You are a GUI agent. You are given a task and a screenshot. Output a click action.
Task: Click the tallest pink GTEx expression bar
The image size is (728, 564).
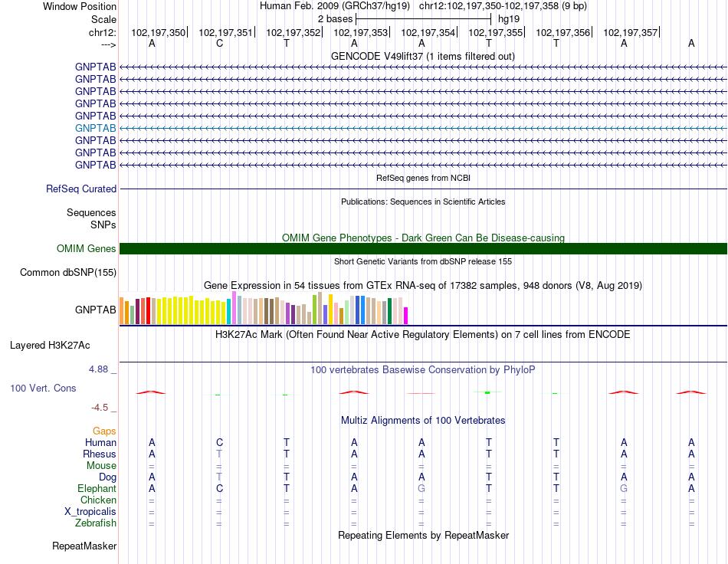[x=234, y=308]
